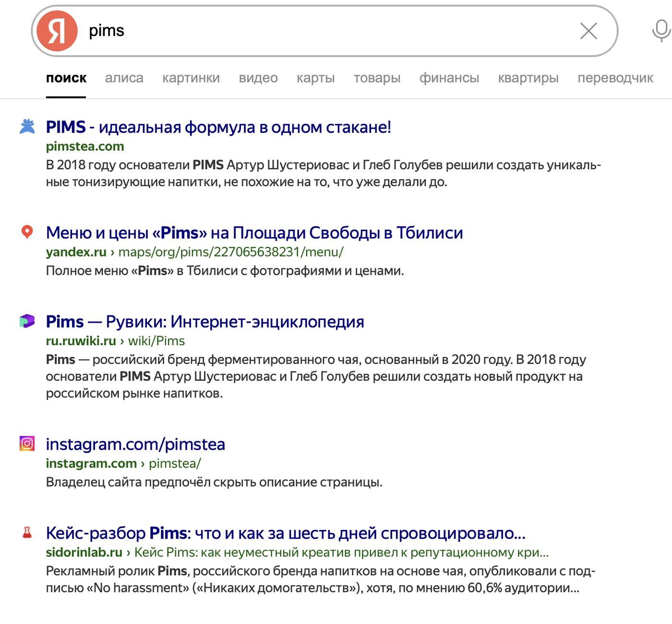
Task: Click yandex.ru domain under Tbilisi menu result
Action: 76,252
